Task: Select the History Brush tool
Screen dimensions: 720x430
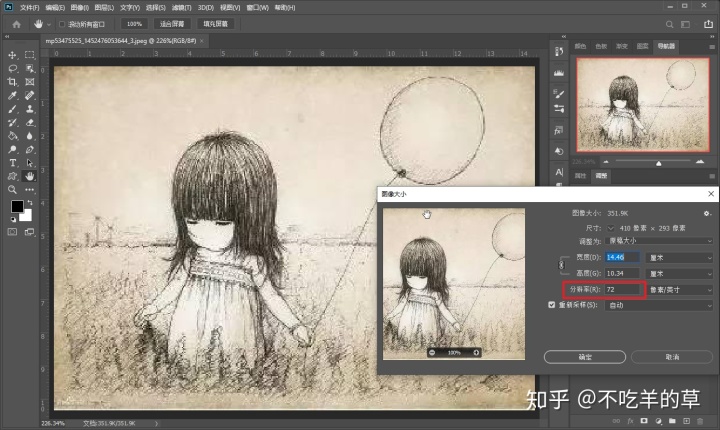Action: click(x=12, y=123)
